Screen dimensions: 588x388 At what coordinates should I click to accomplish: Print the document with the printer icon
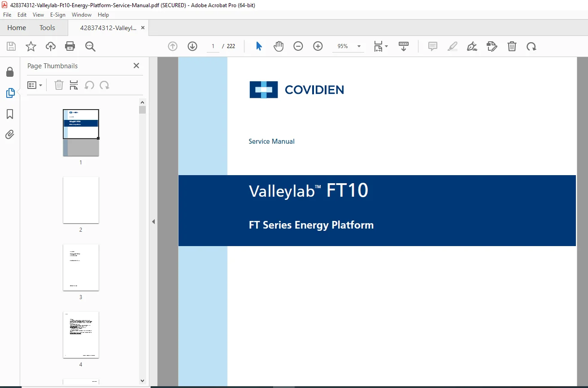click(x=70, y=46)
